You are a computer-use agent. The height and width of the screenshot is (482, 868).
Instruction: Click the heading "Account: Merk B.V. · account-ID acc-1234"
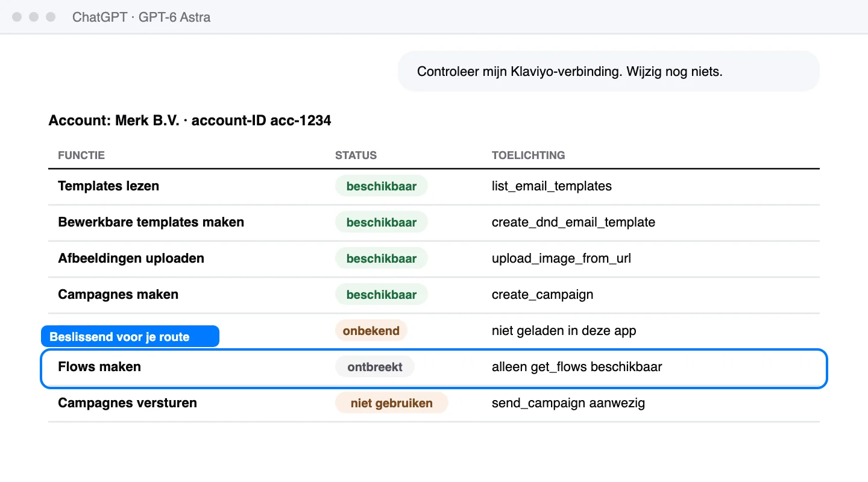coord(190,120)
